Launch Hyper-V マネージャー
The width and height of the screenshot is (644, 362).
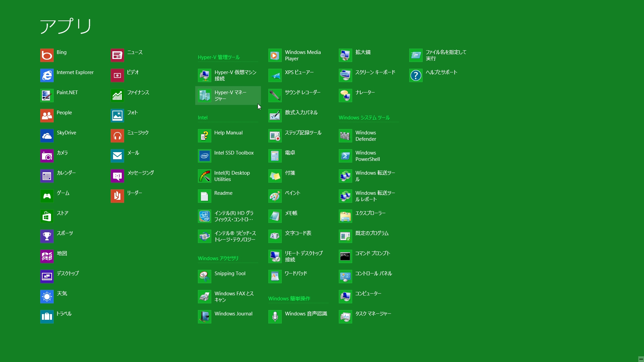point(205,96)
